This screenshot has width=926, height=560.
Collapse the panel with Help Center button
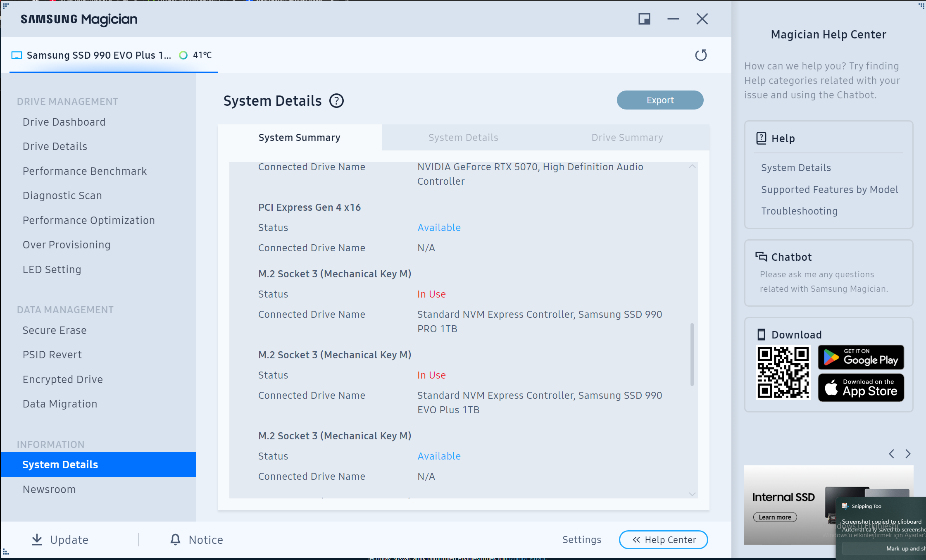click(x=664, y=540)
